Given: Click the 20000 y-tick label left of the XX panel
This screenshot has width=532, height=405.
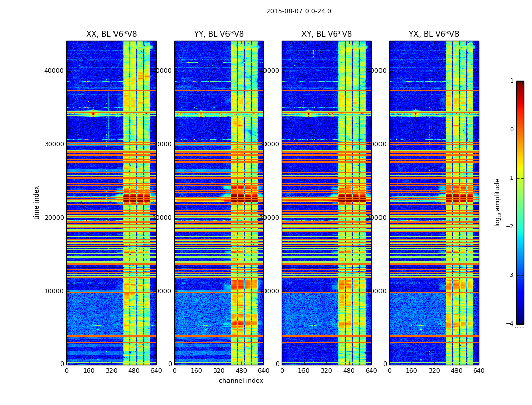Looking at the screenshot, I should (54, 217).
